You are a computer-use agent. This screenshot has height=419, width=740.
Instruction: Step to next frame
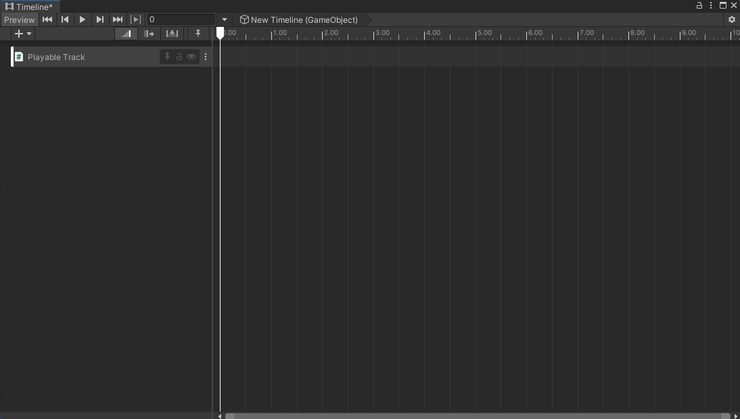pyautogui.click(x=100, y=19)
